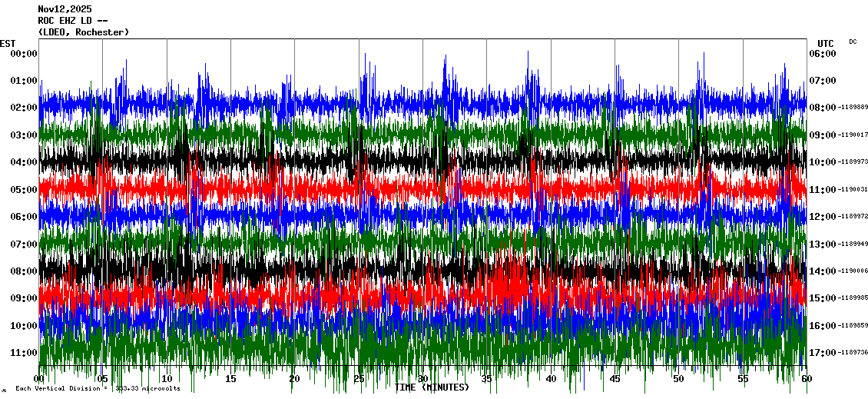This screenshot has height=399, width=868.
Task: Click the -1190031 offset value
Action: (x=854, y=190)
